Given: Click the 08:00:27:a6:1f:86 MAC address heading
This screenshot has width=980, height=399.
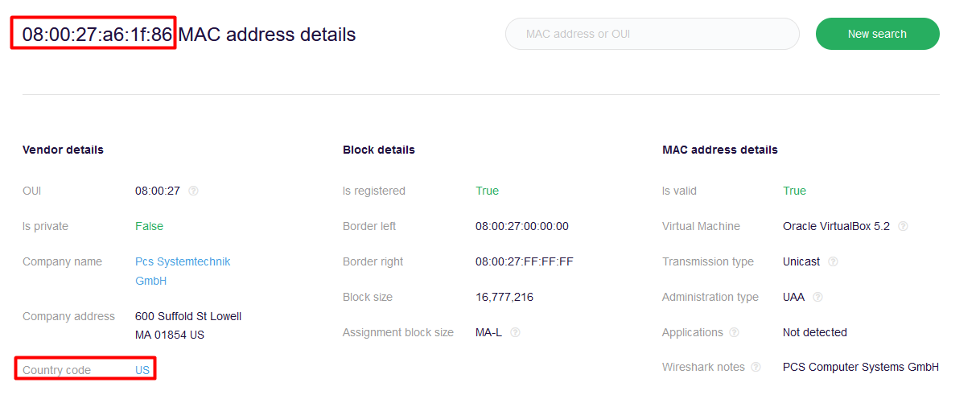Looking at the screenshot, I should coord(97,35).
